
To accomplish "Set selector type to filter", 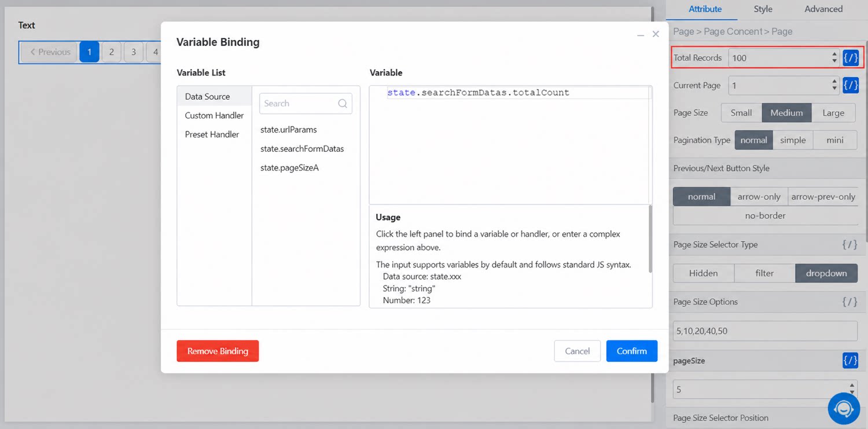I will click(764, 273).
